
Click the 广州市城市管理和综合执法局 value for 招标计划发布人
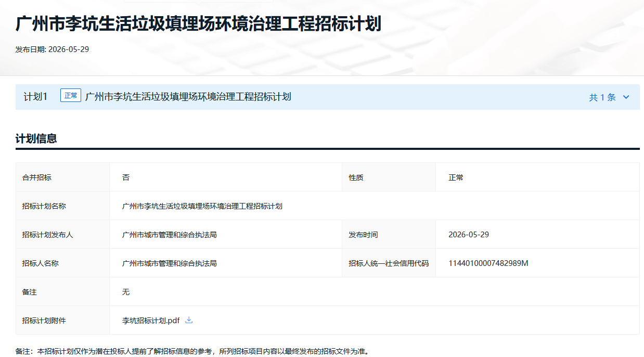pos(170,235)
